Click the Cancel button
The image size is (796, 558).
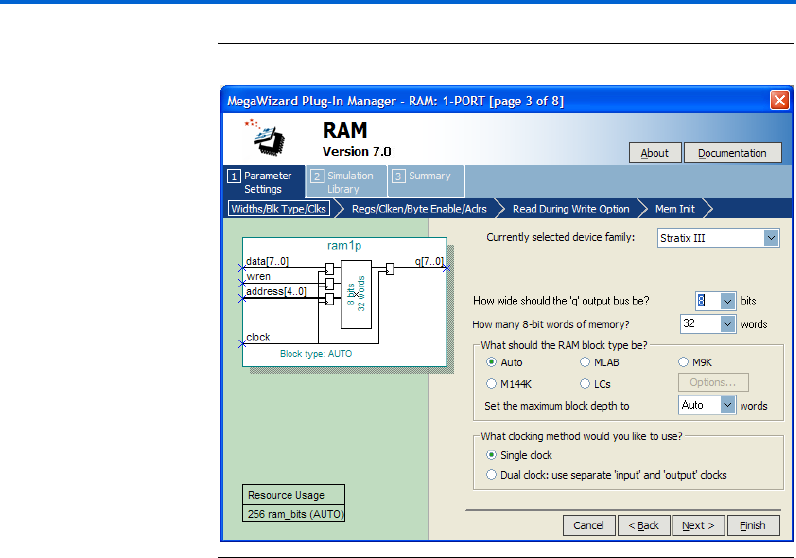point(589,525)
